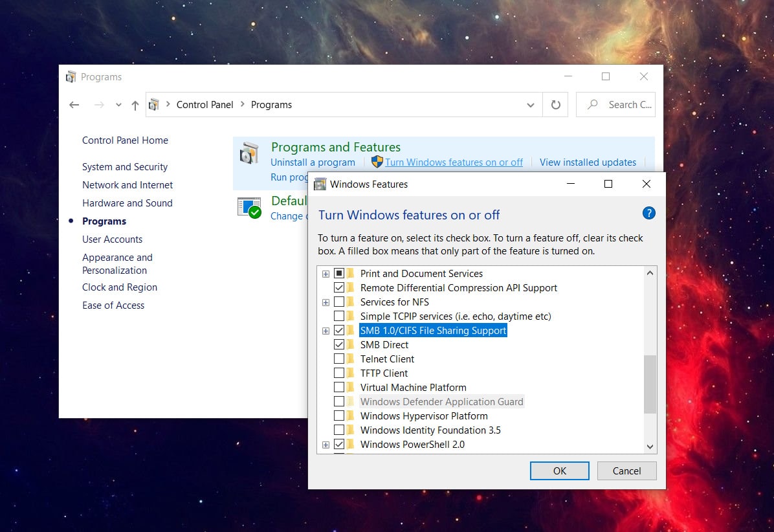Select Control Panel breadcrumb
Screen dimensions: 774x532
pyautogui.click(x=205, y=105)
